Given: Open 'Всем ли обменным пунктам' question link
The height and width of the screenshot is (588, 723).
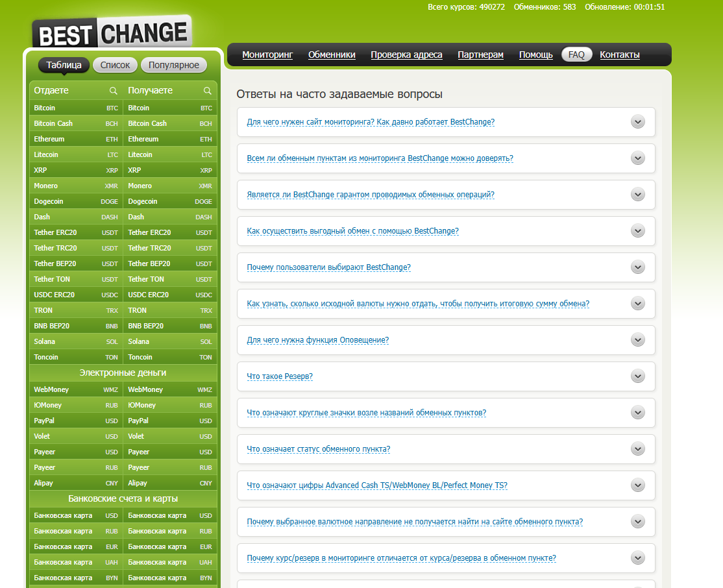Looking at the screenshot, I should tap(380, 158).
